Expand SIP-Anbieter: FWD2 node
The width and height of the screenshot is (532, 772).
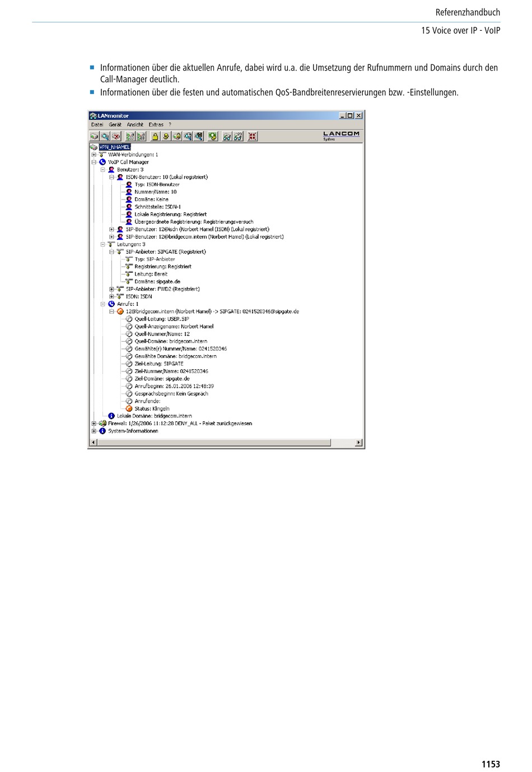pos(111,289)
